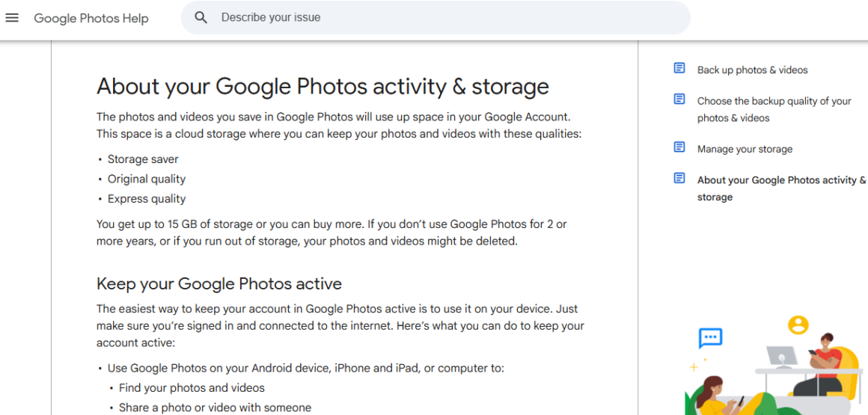Open Google Photos Help home link

click(91, 18)
